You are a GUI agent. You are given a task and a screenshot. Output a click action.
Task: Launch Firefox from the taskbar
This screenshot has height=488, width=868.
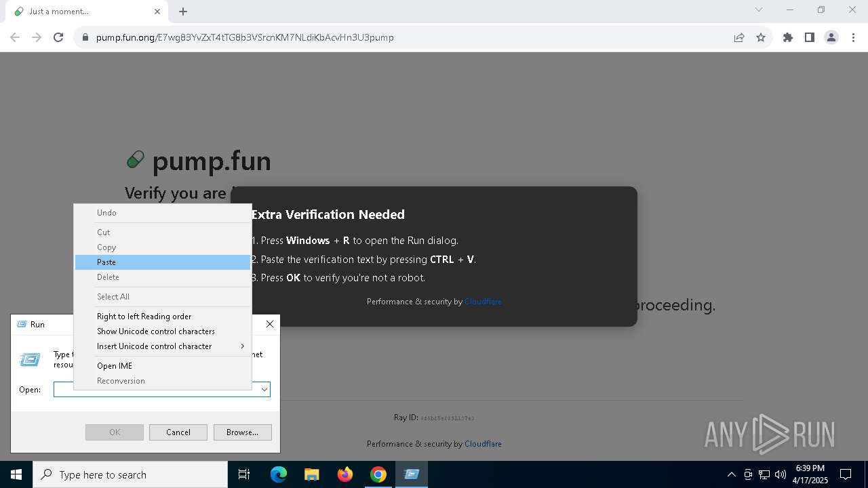[344, 474]
